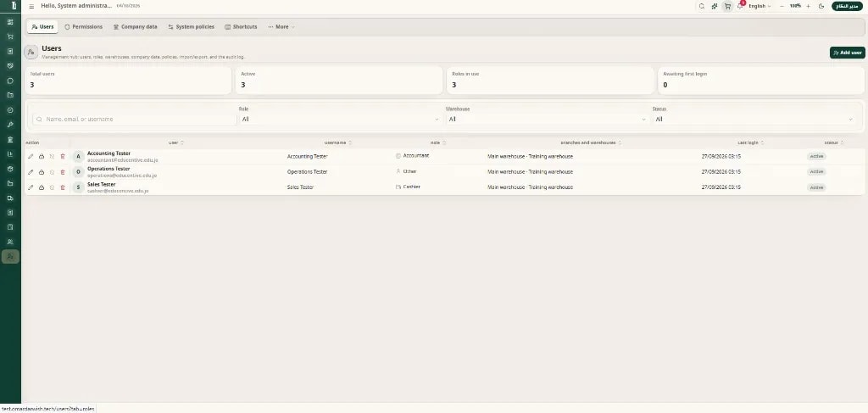Image resolution: width=868 pixels, height=413 pixels.
Task: Click the chat bubble icon in sidebar
Action: tap(10, 81)
